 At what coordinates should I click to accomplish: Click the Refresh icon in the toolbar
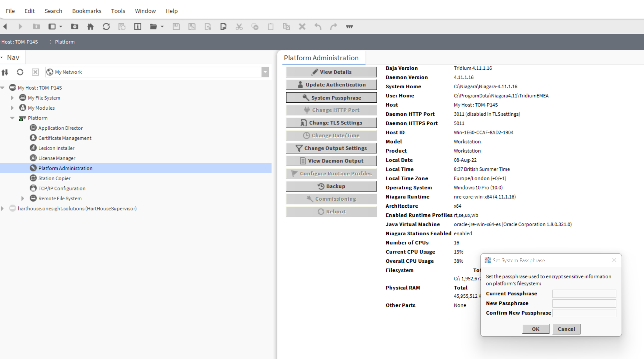tap(106, 27)
